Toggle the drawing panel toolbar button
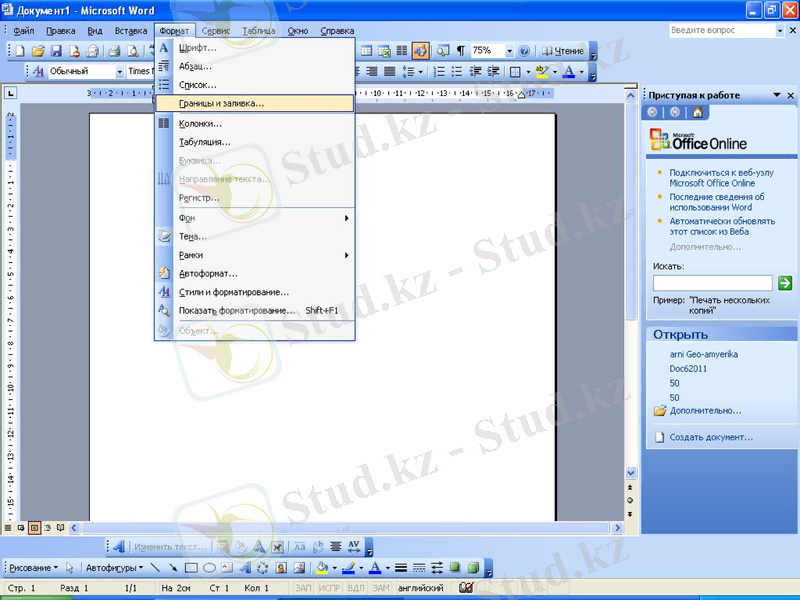The width and height of the screenshot is (800, 600). [x=420, y=51]
